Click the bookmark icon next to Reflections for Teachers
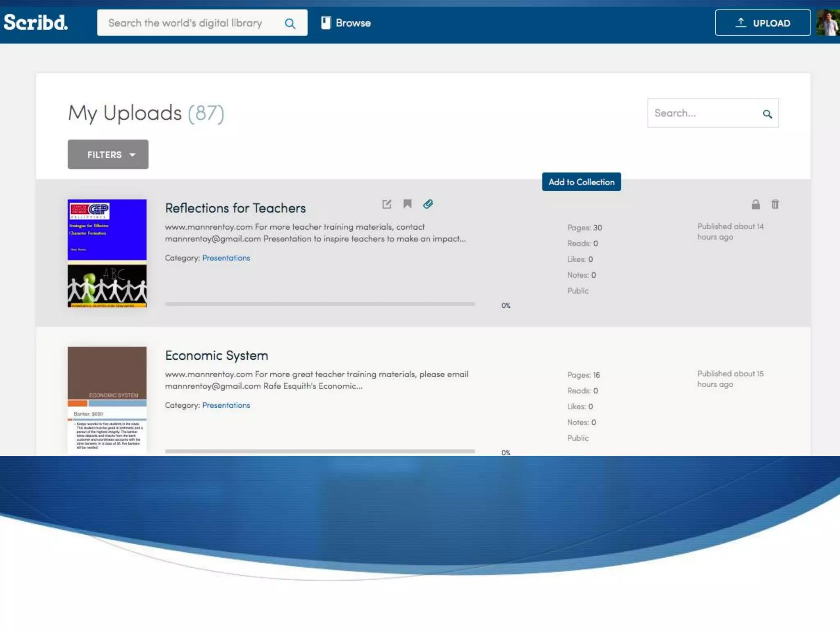This screenshot has width=840, height=630. tap(407, 204)
